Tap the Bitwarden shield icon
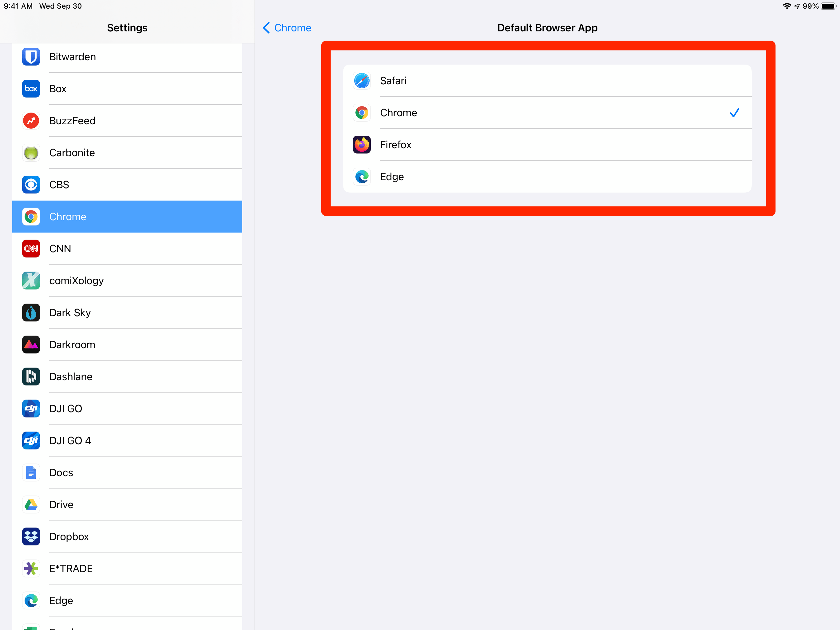 (31, 57)
